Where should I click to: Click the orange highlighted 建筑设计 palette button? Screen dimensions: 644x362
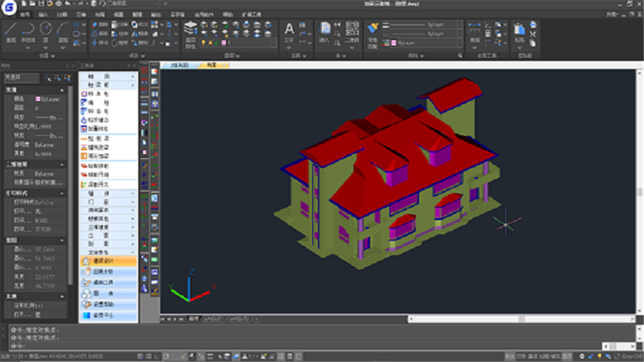[x=108, y=261]
